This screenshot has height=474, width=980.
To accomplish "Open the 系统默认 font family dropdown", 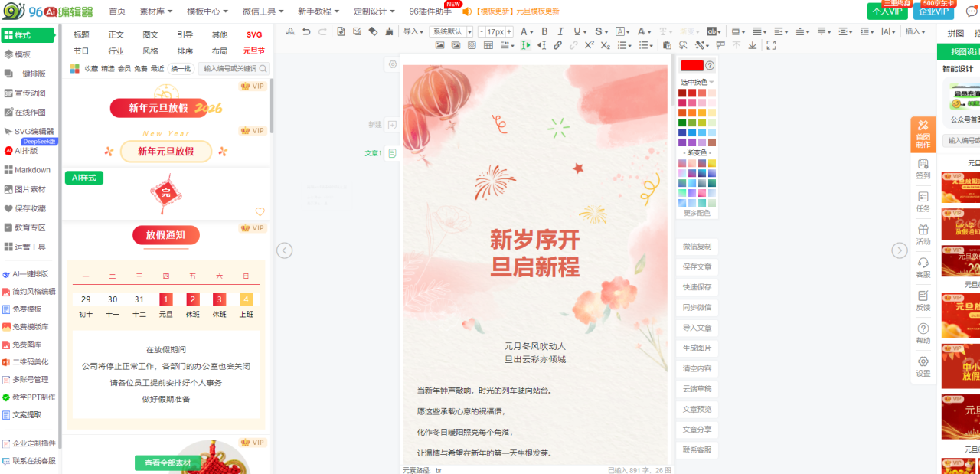I will [451, 31].
